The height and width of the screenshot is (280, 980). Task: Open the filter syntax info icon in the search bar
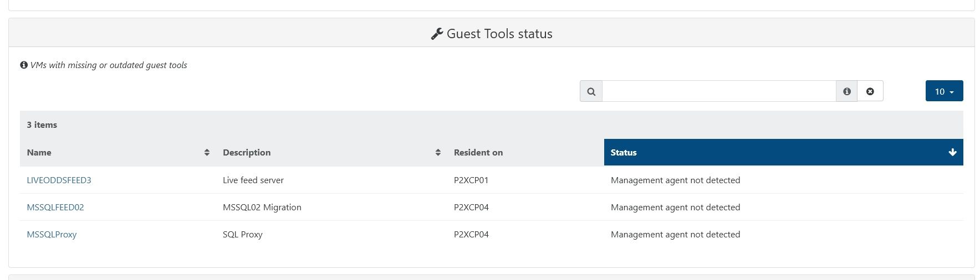coord(846,91)
